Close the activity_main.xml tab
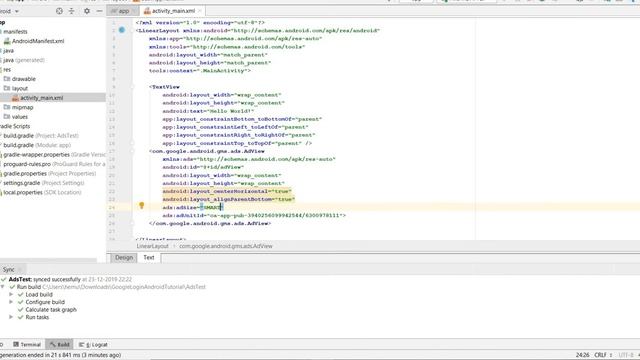The image size is (640, 360). pos(200,11)
